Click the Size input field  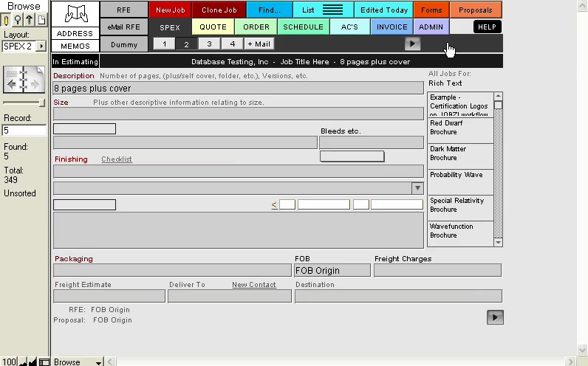coord(239,114)
